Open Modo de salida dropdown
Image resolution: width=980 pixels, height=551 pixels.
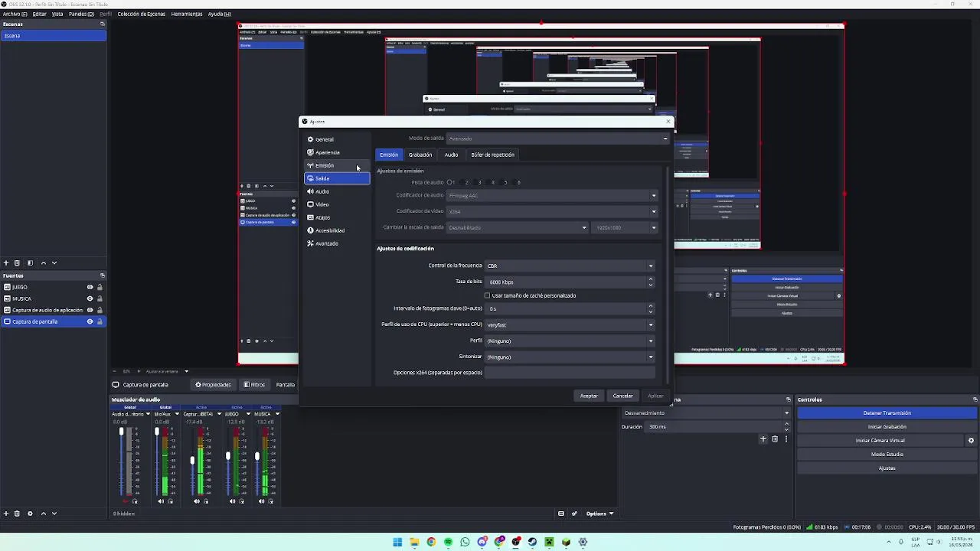[557, 139]
